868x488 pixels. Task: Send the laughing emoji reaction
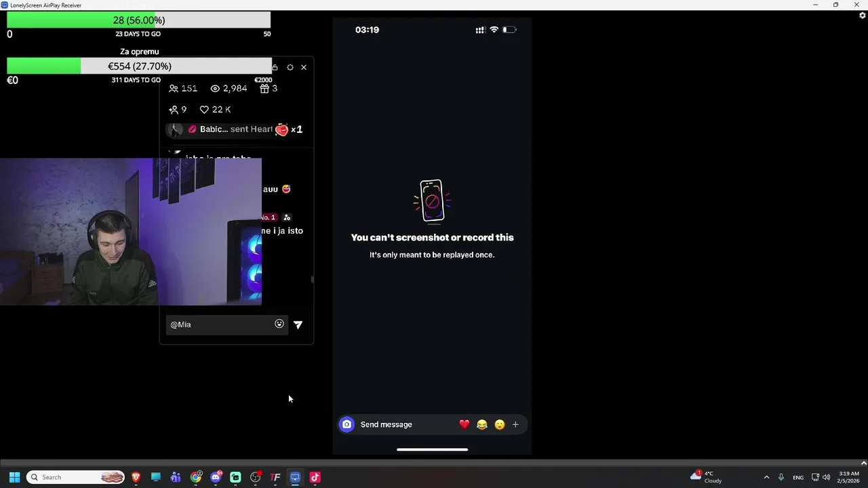pos(481,424)
